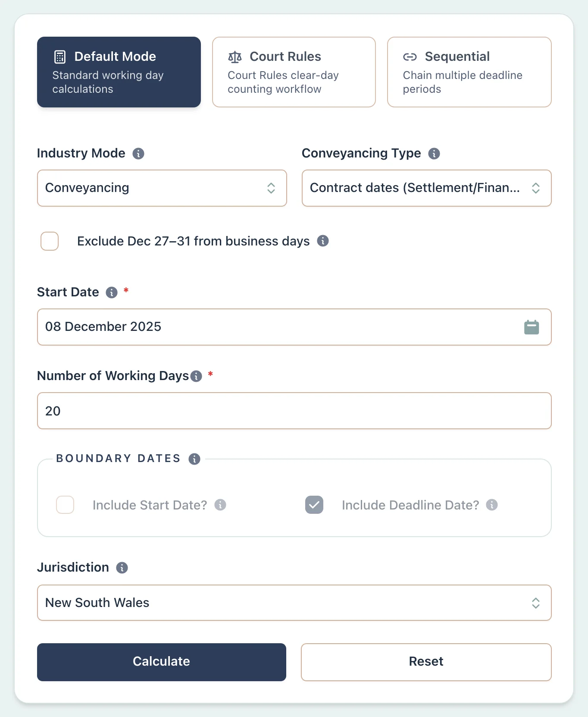The image size is (588, 717).
Task: Click the Start Date info icon
Action: click(x=112, y=292)
